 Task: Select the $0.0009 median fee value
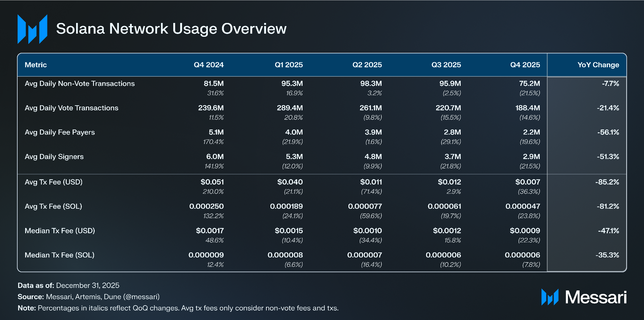click(x=525, y=231)
